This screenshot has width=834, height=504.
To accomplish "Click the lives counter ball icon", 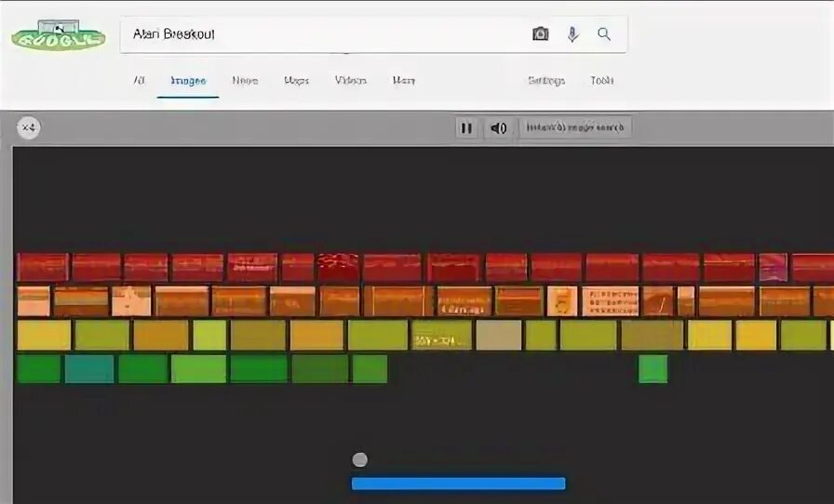I will point(28,128).
